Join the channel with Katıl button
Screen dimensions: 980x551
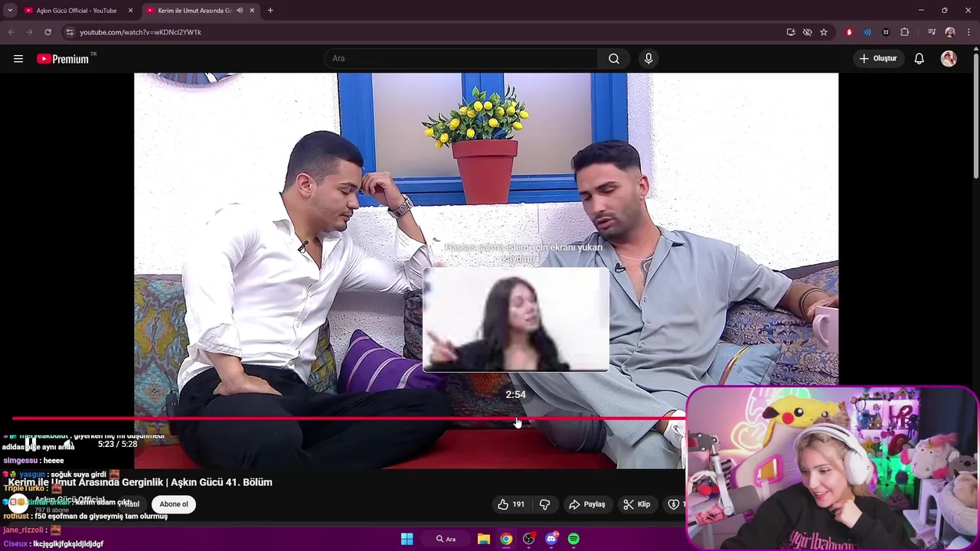[132, 504]
